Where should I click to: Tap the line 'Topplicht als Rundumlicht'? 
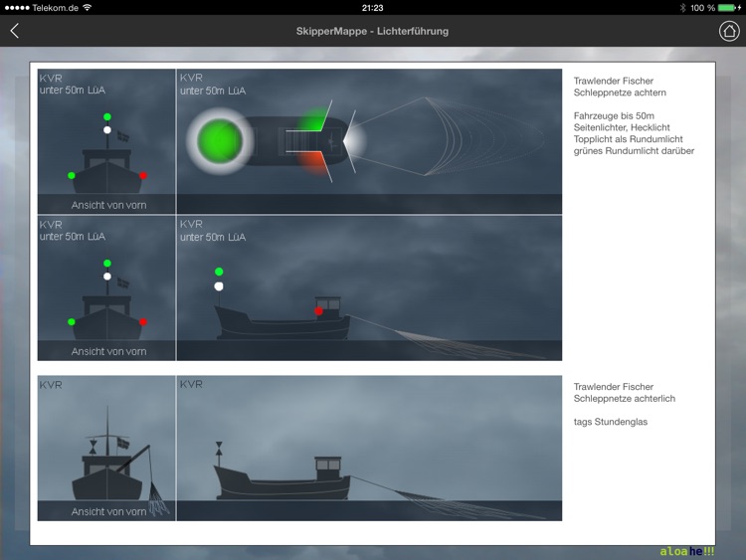tap(628, 139)
